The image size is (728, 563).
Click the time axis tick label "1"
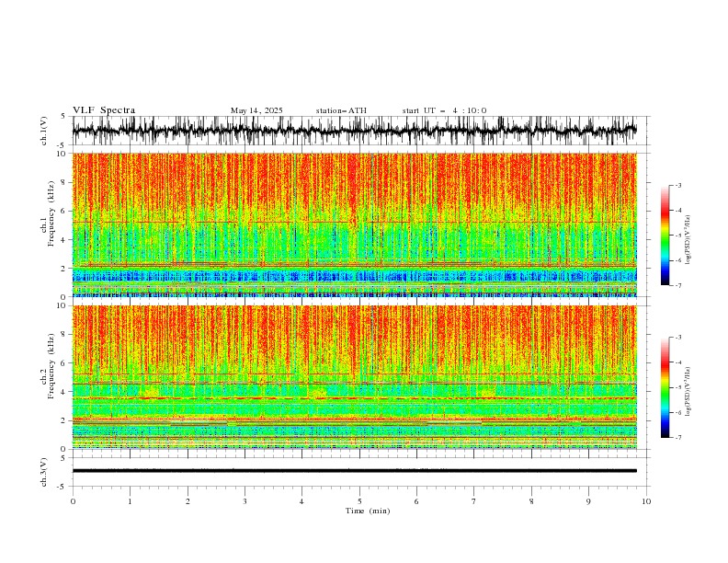(x=130, y=501)
